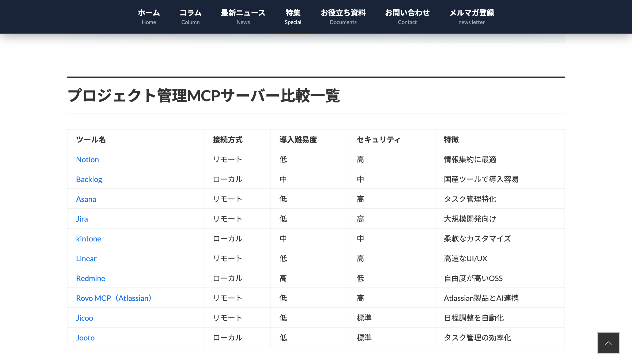The height and width of the screenshot is (364, 632).
Task: Click 標準 in the Jicoo row
Action: (x=364, y=318)
